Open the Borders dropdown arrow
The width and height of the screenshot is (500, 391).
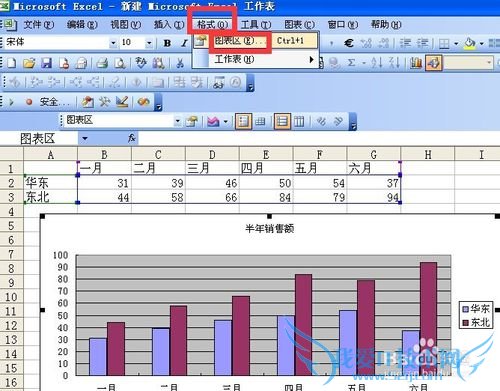[x=456, y=43]
